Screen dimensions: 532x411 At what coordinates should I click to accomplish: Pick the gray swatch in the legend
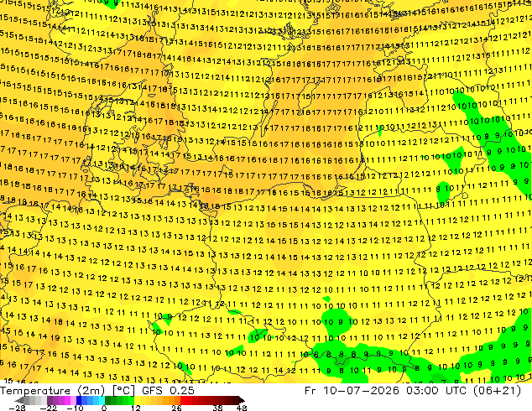[x=27, y=400]
